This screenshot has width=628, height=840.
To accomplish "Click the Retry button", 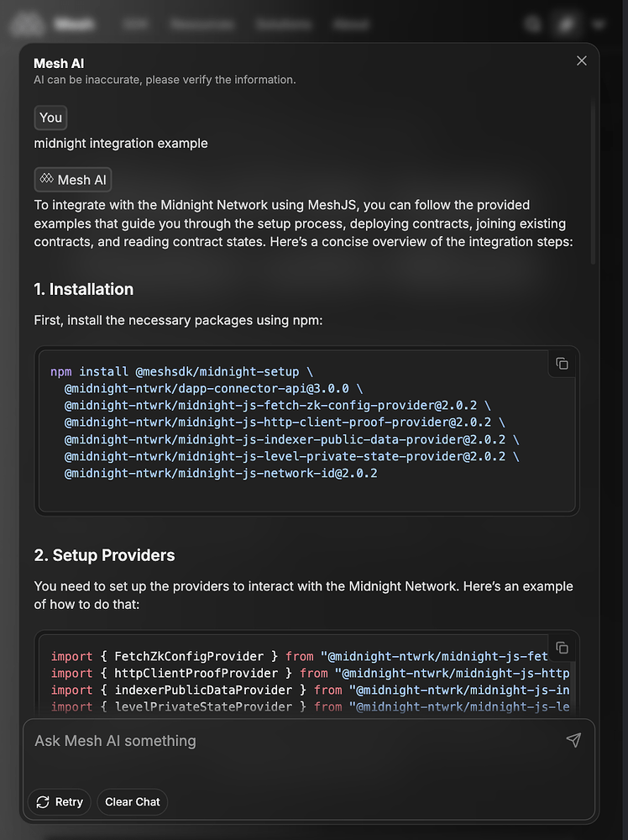I will coord(60,802).
